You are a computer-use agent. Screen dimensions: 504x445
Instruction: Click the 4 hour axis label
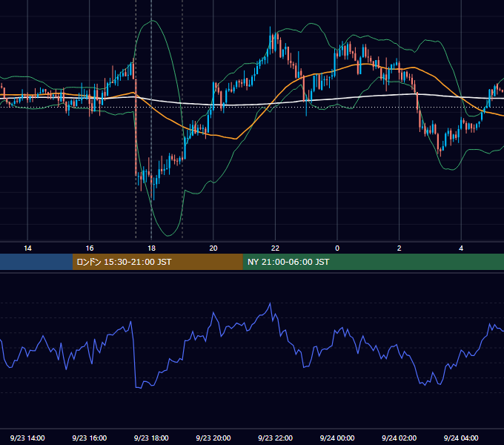(x=461, y=248)
